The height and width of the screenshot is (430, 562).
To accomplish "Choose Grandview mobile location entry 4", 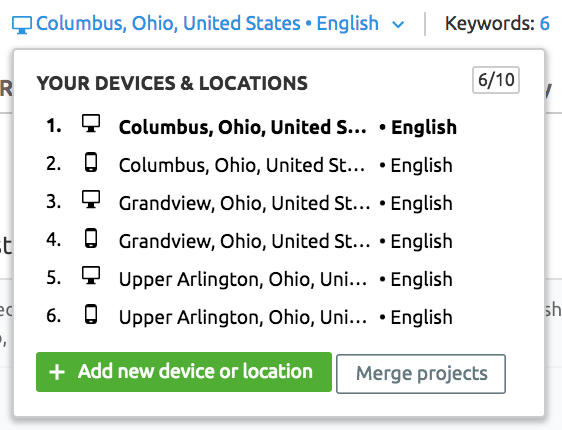I will tap(249, 241).
